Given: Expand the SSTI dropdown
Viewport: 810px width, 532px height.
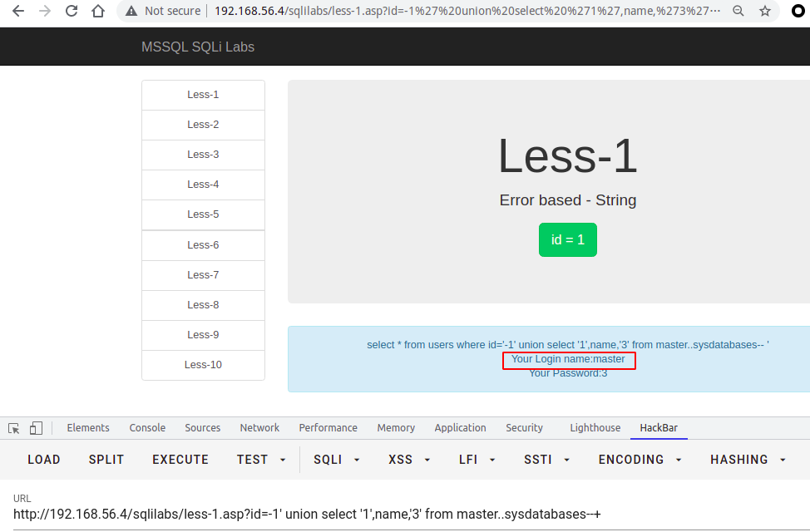Looking at the screenshot, I should coord(547,460).
